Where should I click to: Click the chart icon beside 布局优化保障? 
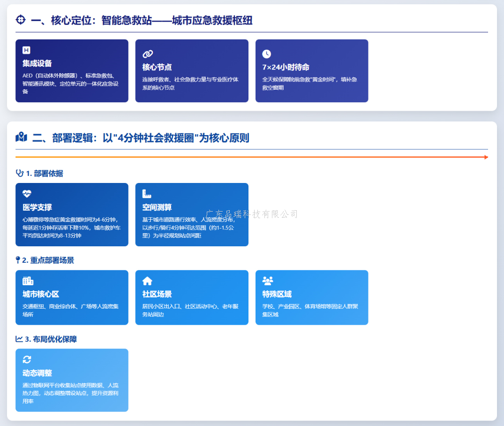(19, 339)
